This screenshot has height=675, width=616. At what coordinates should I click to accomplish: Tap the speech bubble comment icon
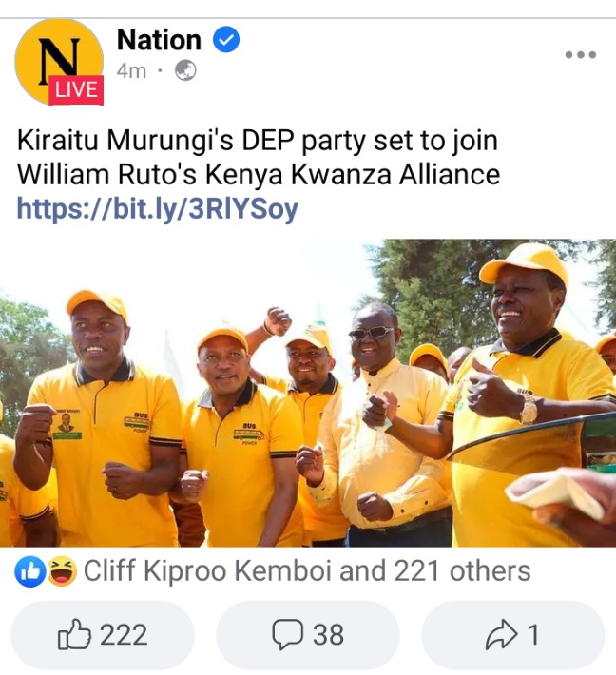pos(287,634)
